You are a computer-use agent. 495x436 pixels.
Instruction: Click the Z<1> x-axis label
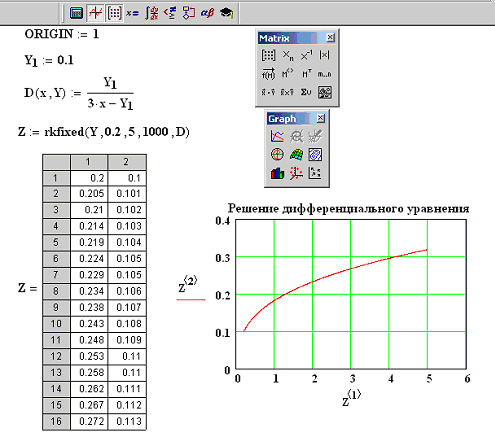click(x=352, y=398)
